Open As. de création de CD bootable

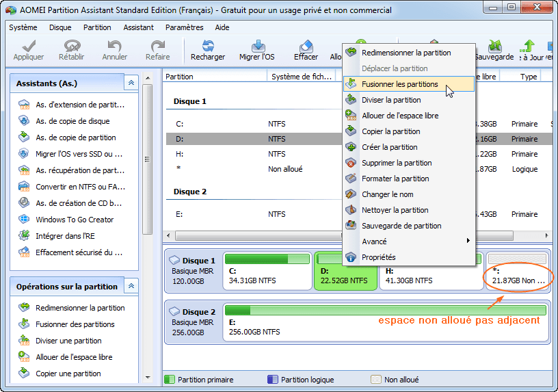pos(70,203)
